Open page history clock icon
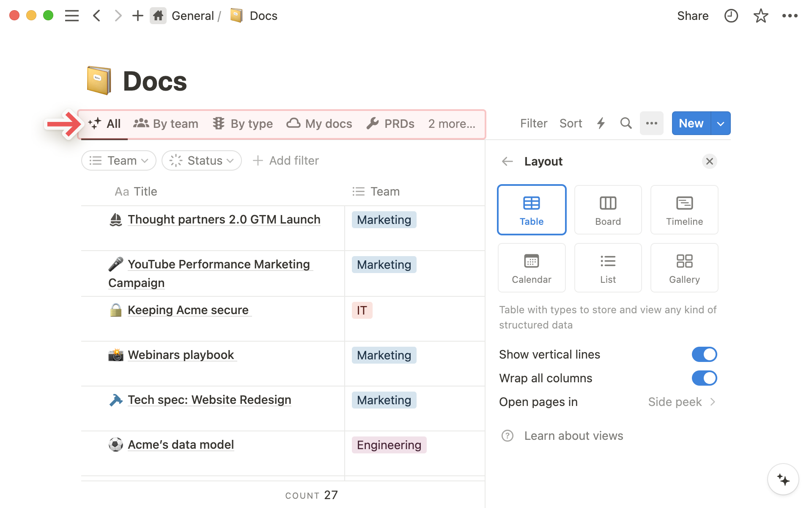Viewport: 812px width, 508px height. [731, 16]
